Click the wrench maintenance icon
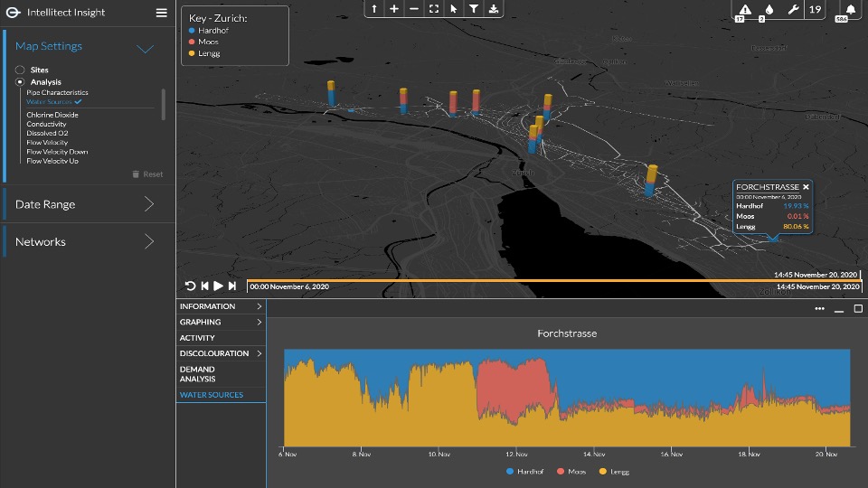The image size is (868, 488). point(792,10)
